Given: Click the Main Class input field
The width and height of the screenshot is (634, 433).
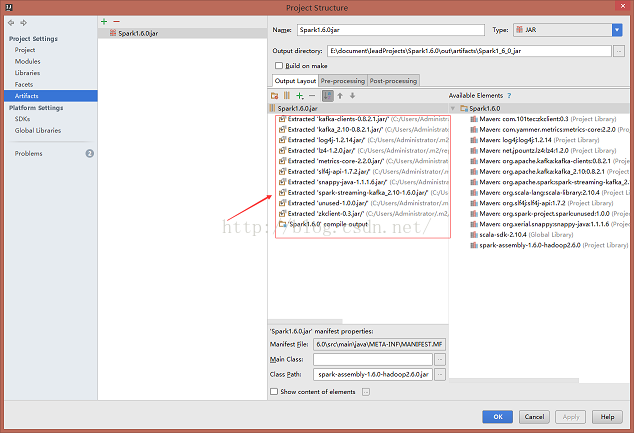Looking at the screenshot, I should pyautogui.click(x=373, y=359).
